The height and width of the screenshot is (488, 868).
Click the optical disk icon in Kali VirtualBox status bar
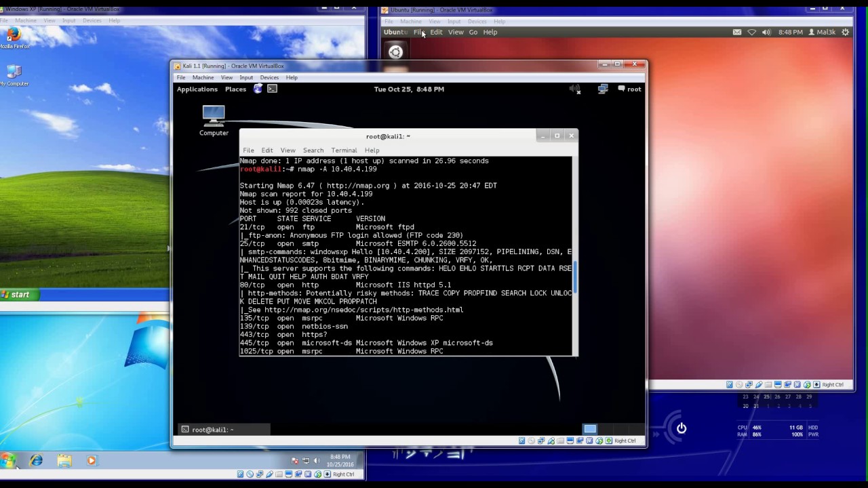point(532,441)
